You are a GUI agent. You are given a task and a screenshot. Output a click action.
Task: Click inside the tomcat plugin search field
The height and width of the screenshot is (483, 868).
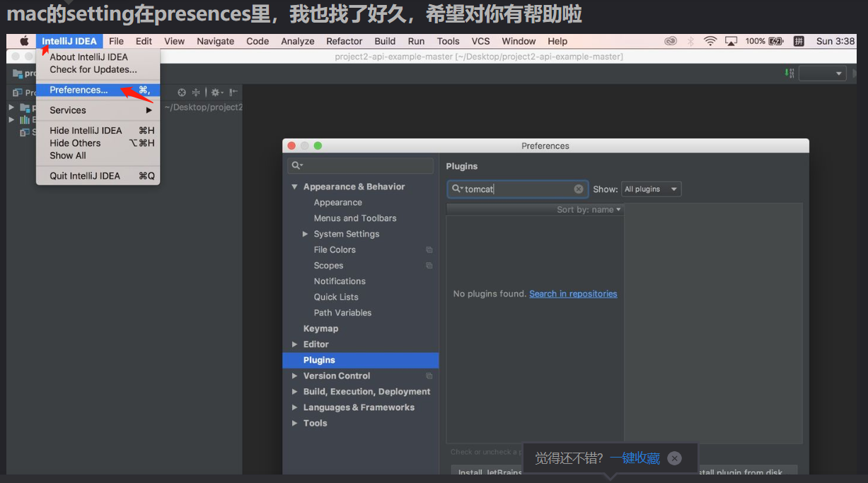[x=518, y=189]
